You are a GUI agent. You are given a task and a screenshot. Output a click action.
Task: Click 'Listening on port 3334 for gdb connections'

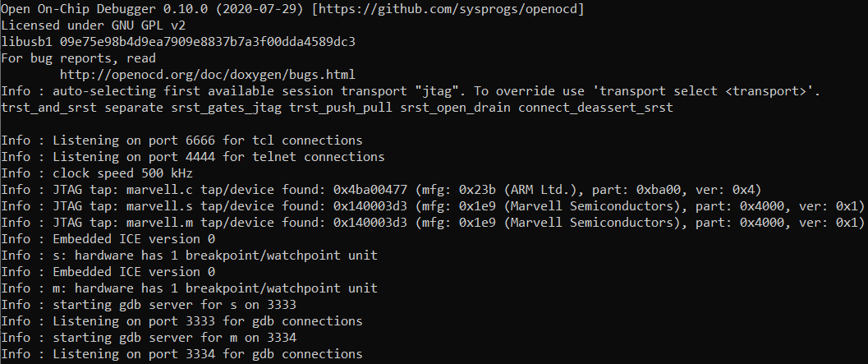[x=182, y=353]
